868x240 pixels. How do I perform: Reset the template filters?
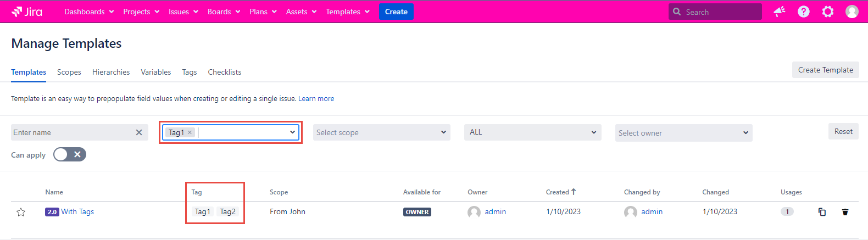[843, 131]
